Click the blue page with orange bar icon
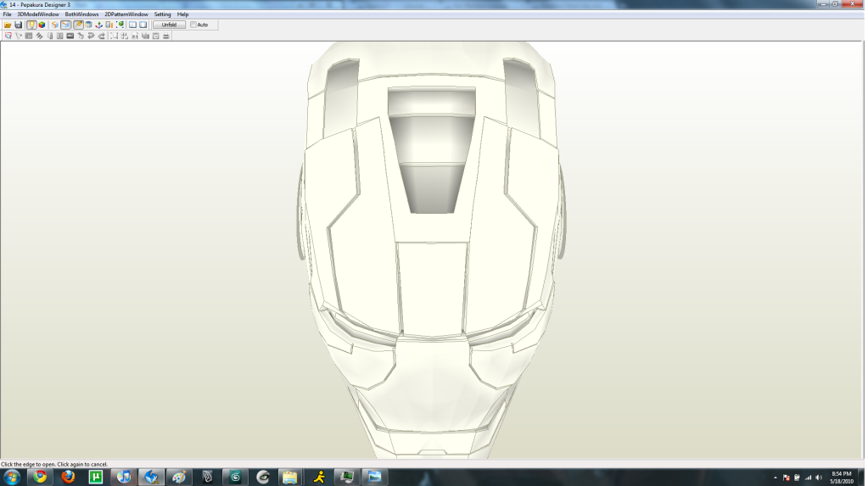This screenshot has height=486, width=868. click(109, 25)
